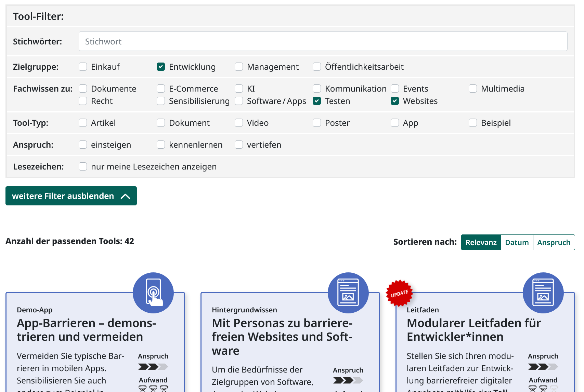Sort results by Anspruch
584x392 pixels.
pyautogui.click(x=554, y=242)
